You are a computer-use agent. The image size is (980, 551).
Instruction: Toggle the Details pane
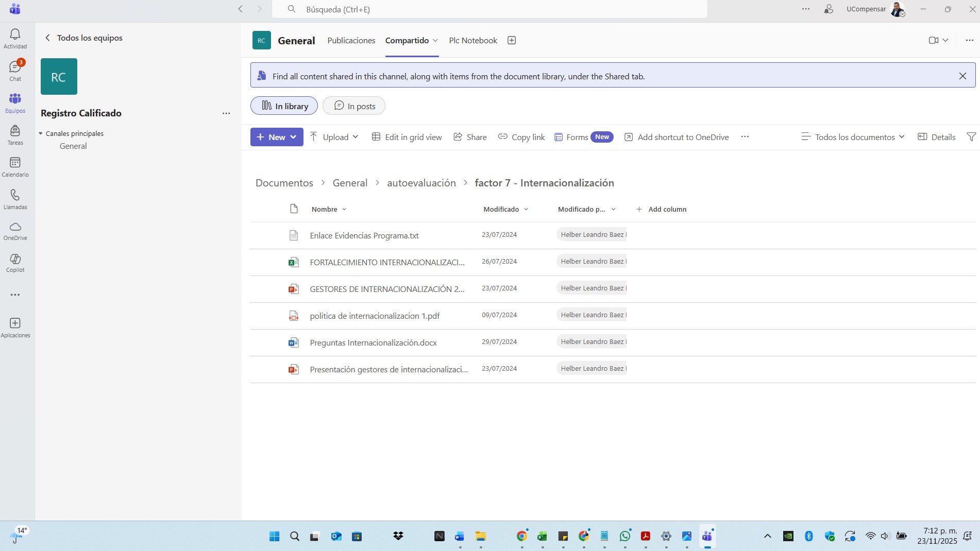click(x=936, y=137)
